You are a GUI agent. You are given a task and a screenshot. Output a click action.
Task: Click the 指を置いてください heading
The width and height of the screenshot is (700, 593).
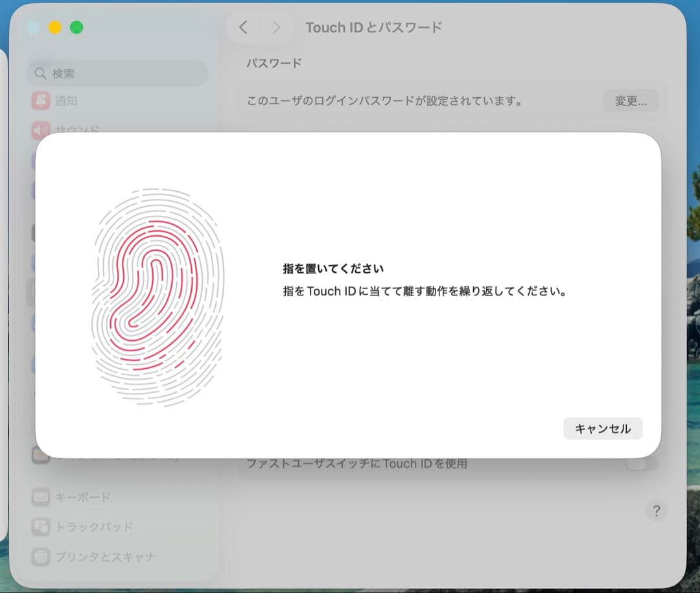tap(333, 268)
